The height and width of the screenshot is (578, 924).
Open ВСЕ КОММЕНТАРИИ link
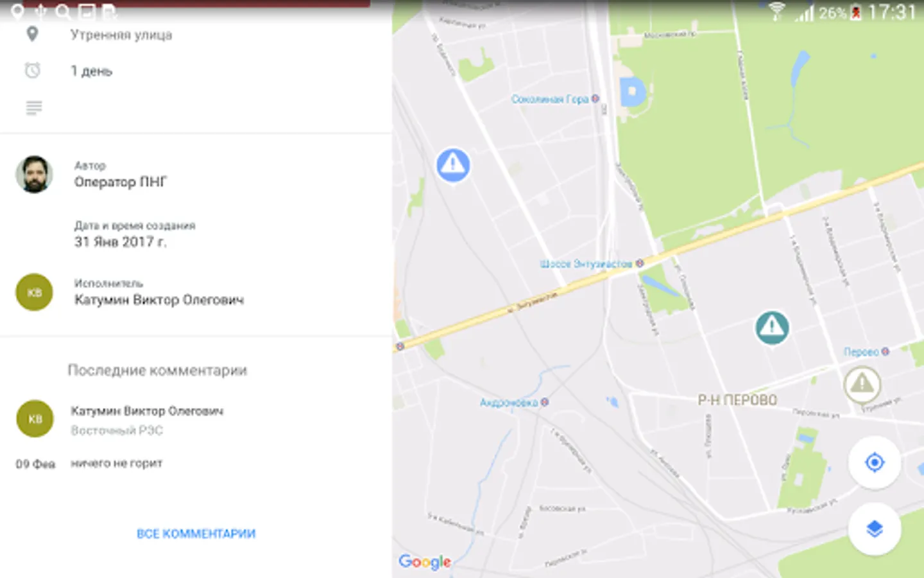point(196,534)
